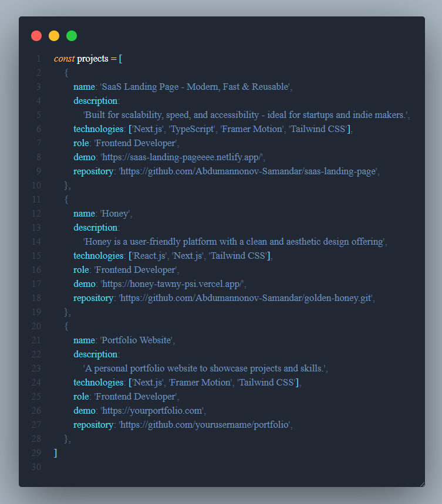Open the yourusername/portfolio repository link
This screenshot has height=504, width=442.
pos(205,425)
